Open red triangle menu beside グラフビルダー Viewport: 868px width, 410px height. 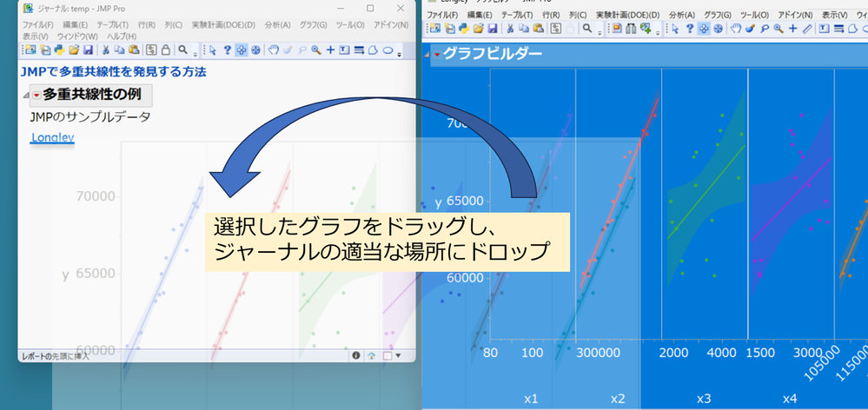pos(437,54)
